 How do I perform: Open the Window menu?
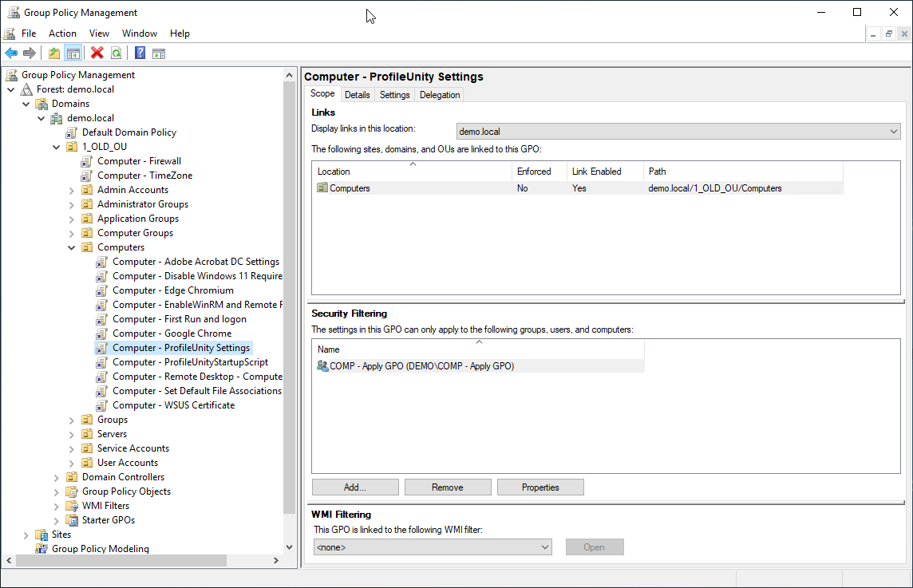tap(139, 34)
